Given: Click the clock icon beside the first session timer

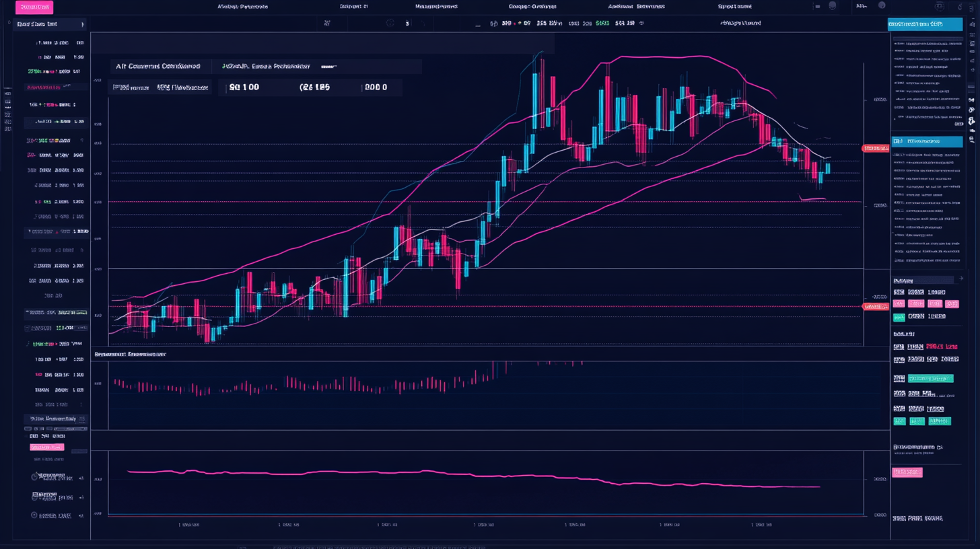Looking at the screenshot, I should (x=35, y=476).
